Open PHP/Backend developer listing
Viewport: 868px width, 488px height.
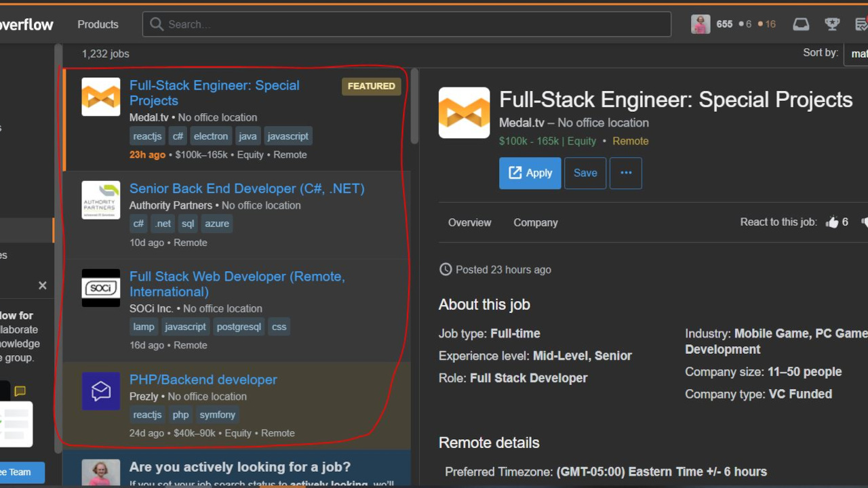pyautogui.click(x=203, y=380)
